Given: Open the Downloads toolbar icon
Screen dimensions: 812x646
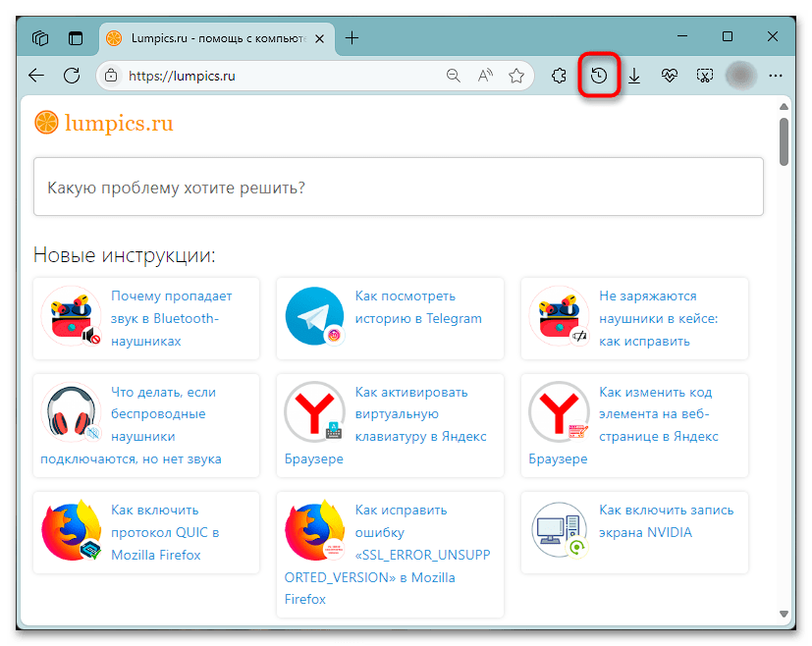Looking at the screenshot, I should [x=634, y=76].
